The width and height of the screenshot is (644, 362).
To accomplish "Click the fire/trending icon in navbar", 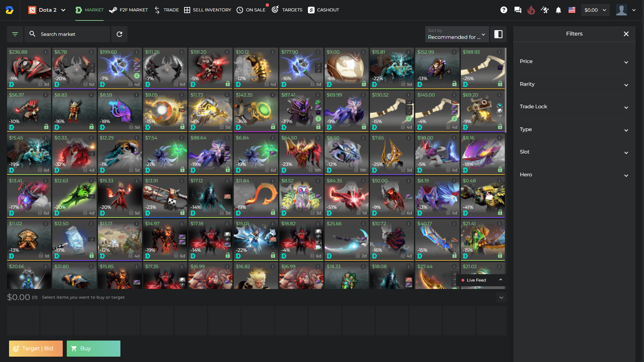I will click(529, 10).
